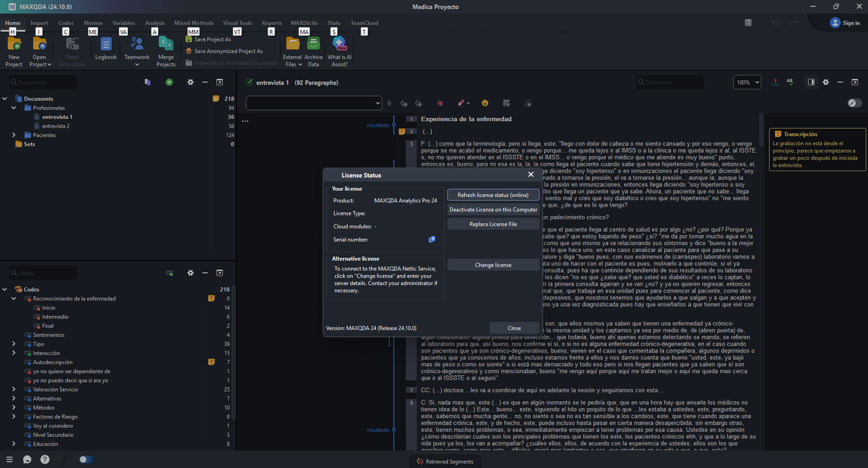This screenshot has height=468, width=868.
Task: Click the activated documents icon in Documents panel
Action: pyautogui.click(x=148, y=82)
